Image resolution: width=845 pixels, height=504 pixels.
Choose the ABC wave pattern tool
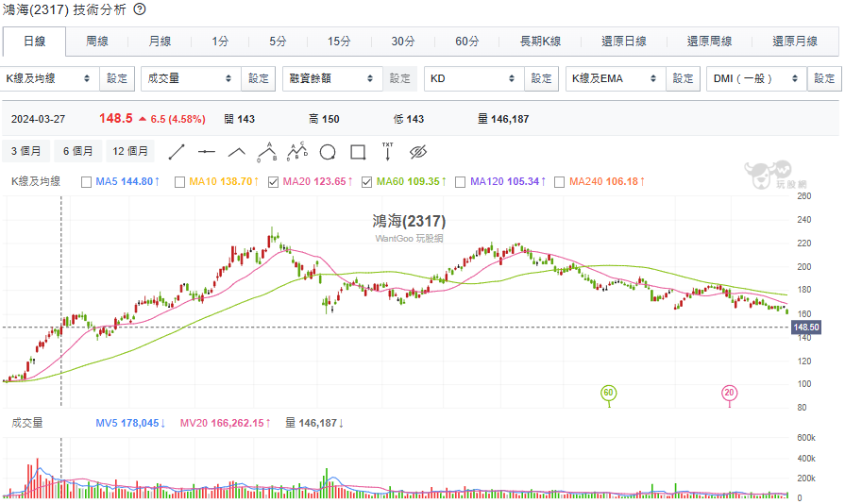pyautogui.click(x=267, y=150)
